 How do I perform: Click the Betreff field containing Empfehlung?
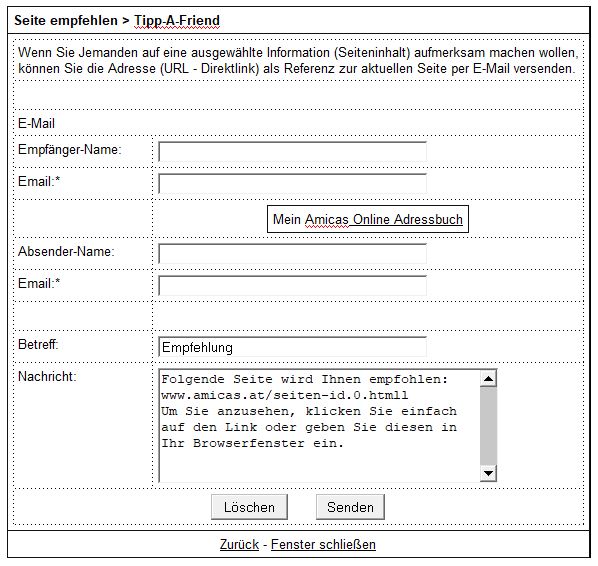(293, 347)
